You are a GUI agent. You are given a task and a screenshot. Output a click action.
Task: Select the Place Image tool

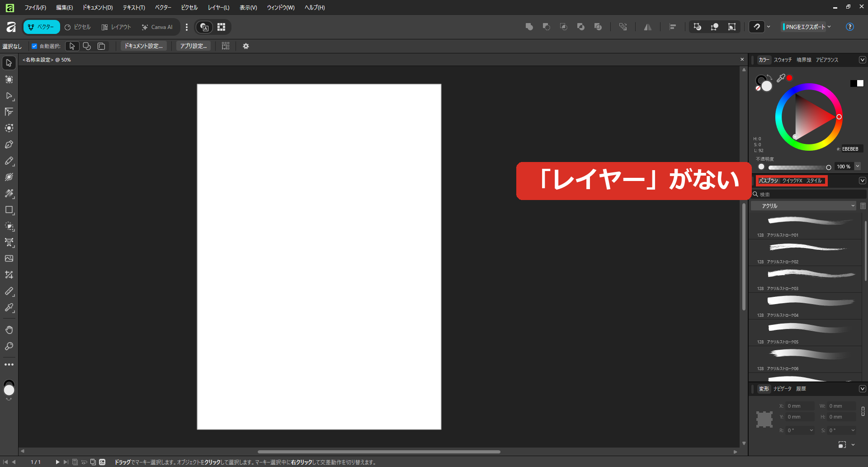(x=9, y=259)
